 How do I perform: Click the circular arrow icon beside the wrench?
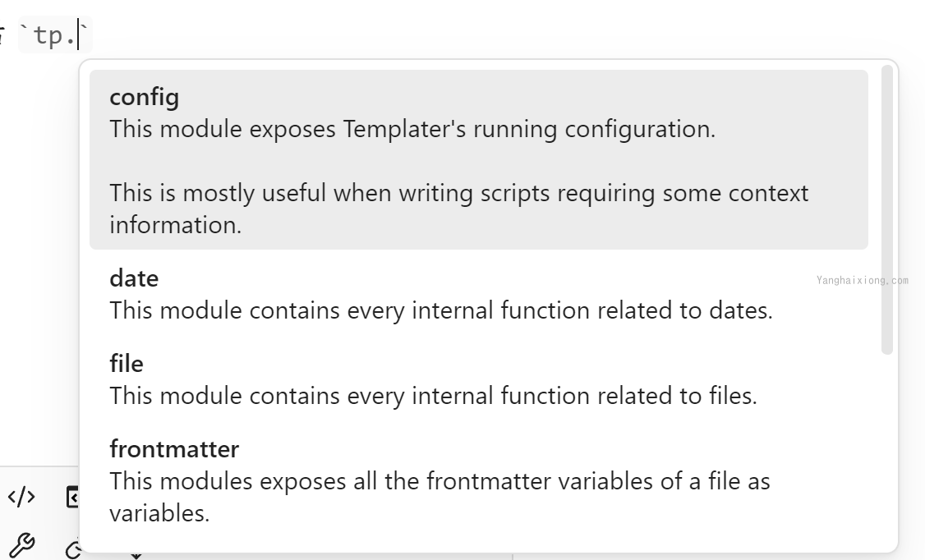[x=72, y=549]
